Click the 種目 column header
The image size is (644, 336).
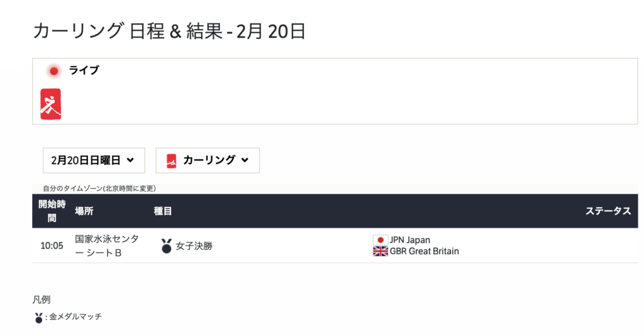tap(163, 211)
